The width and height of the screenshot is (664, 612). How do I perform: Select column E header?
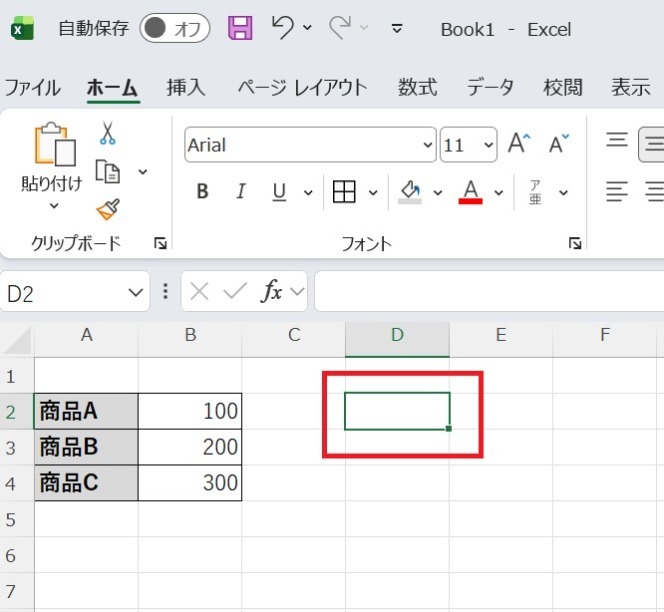[x=501, y=340]
